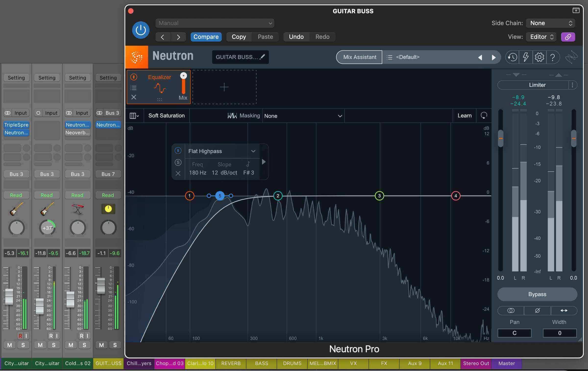Solo band 5 with the S icon
The height and width of the screenshot is (371, 588).
[178, 162]
